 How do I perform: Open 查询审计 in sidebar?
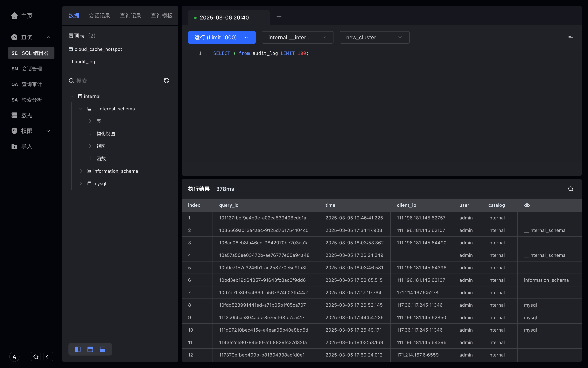(x=31, y=84)
